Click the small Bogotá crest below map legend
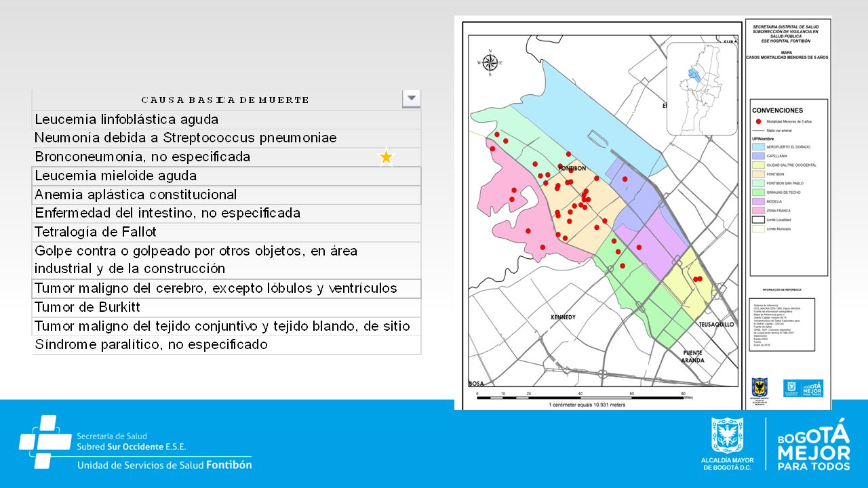 761,390
